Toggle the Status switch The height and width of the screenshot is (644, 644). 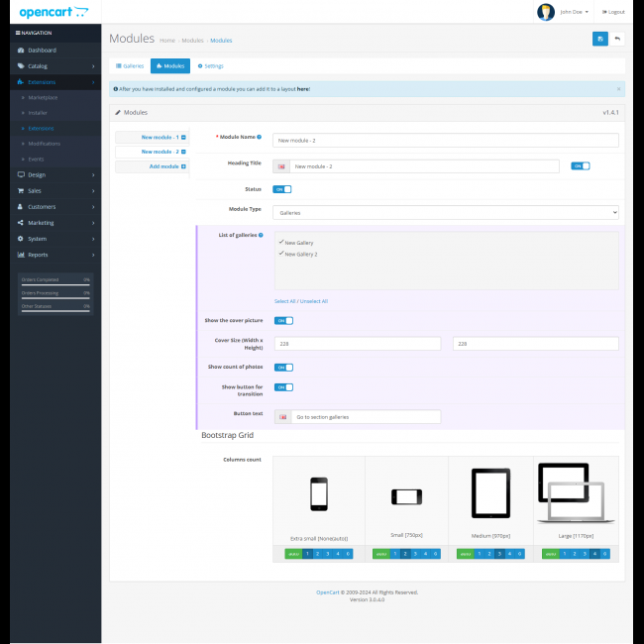click(281, 188)
